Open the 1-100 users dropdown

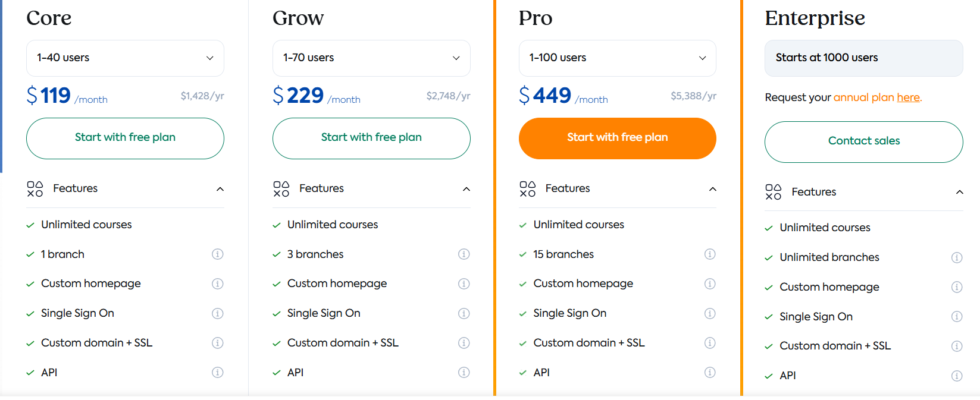(x=618, y=58)
